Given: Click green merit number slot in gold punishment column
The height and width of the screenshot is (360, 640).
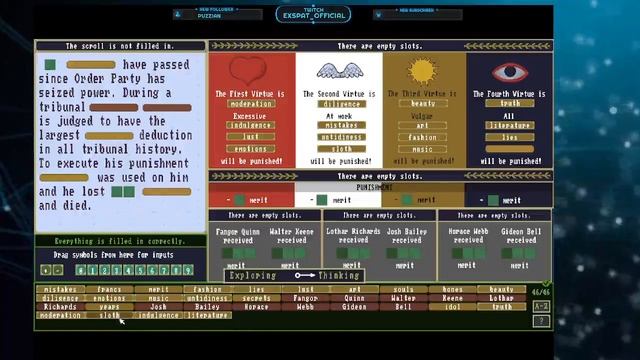Looking at the screenshot, I should point(407,200).
